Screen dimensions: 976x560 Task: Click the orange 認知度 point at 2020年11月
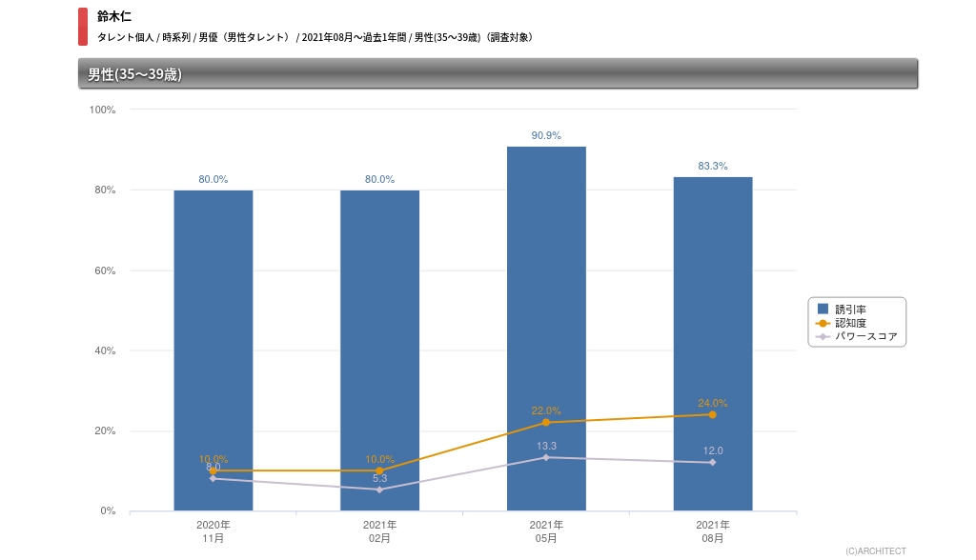coord(213,470)
